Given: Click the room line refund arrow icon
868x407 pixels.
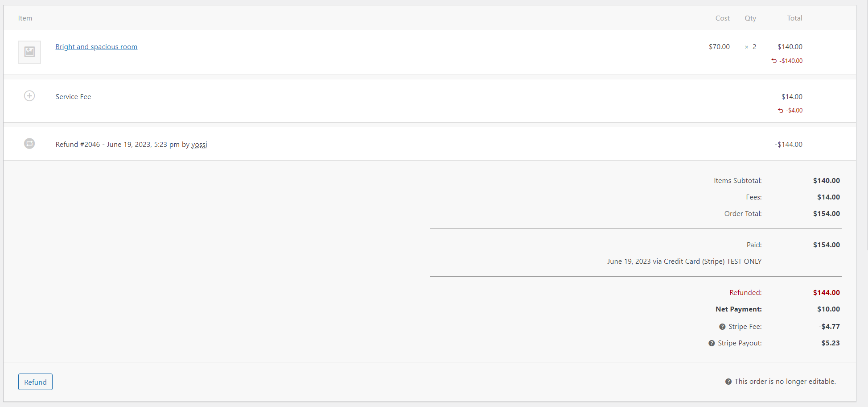Looking at the screenshot, I should click(774, 61).
